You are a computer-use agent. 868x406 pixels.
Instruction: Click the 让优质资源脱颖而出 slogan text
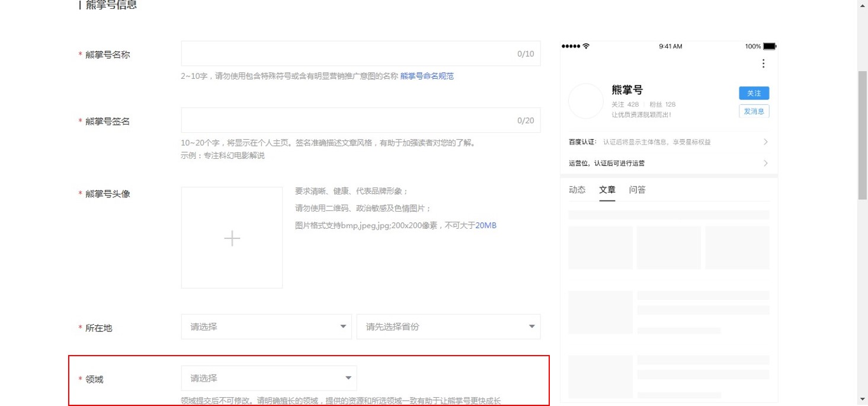click(x=642, y=114)
